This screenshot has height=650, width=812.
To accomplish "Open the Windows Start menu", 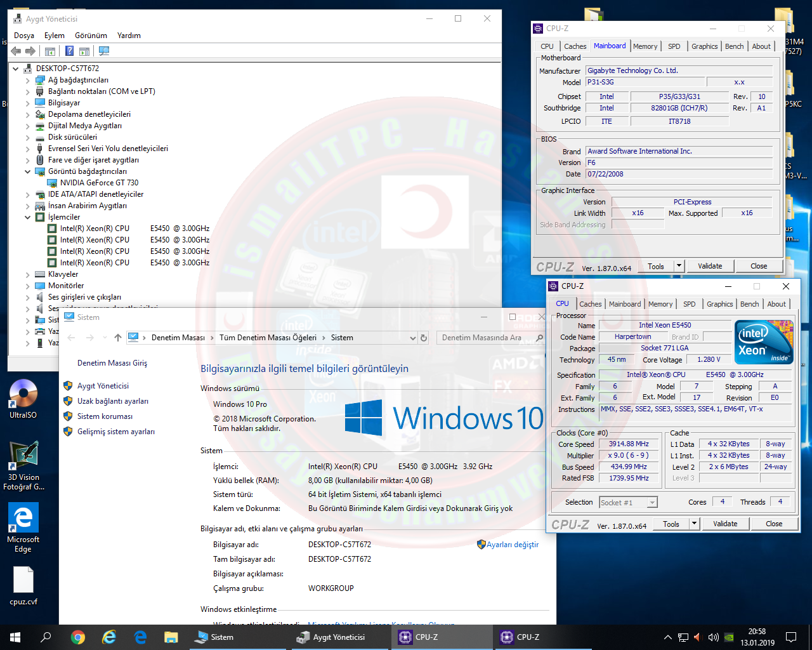I will [x=15, y=637].
